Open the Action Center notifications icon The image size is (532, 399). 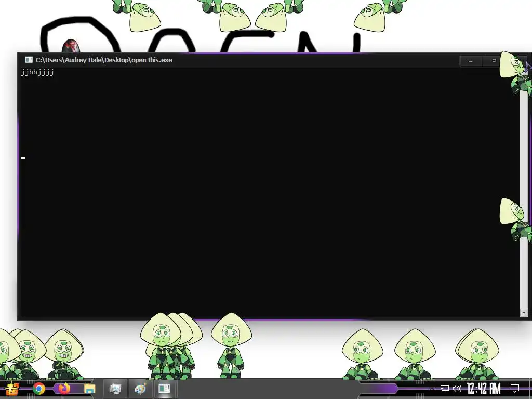click(515, 389)
